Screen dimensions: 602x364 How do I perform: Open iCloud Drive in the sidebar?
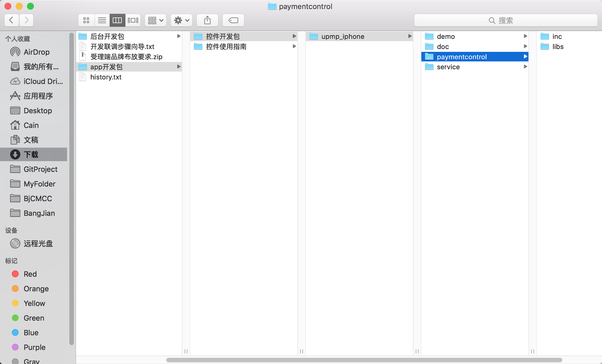pyautogui.click(x=43, y=81)
